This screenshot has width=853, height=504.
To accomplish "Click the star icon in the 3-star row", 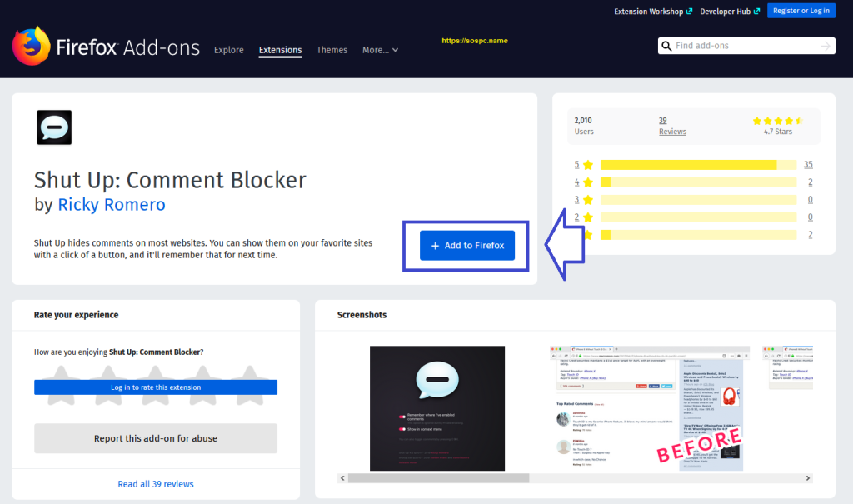I will click(588, 200).
